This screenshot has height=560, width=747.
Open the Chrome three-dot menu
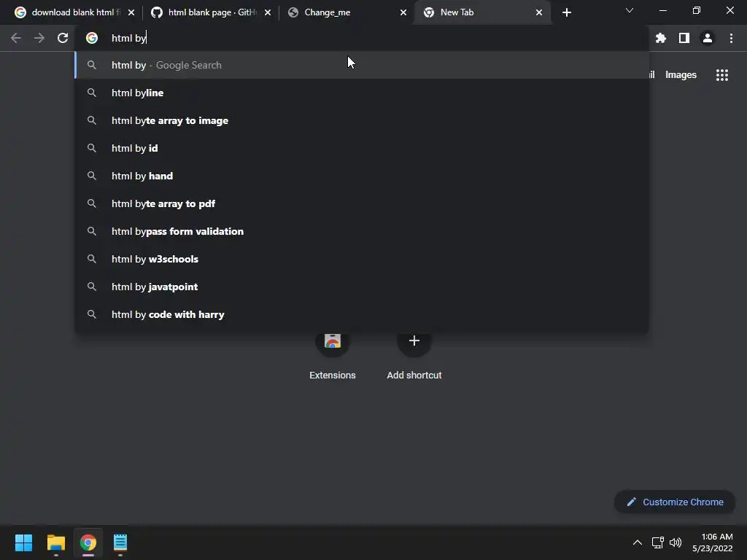[x=731, y=38]
